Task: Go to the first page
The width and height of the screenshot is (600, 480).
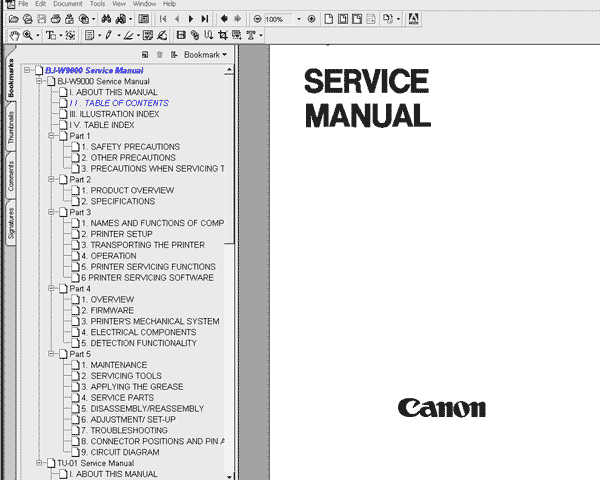Action: tap(163, 19)
